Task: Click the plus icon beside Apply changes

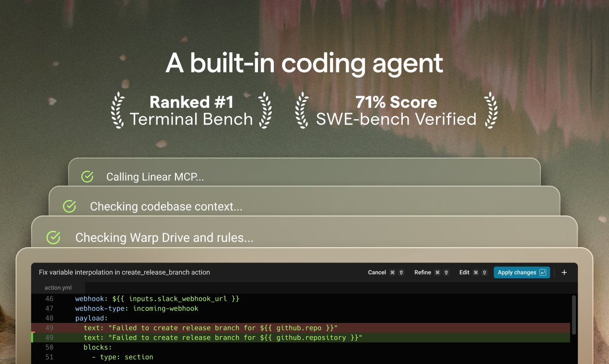Action: [x=564, y=273]
